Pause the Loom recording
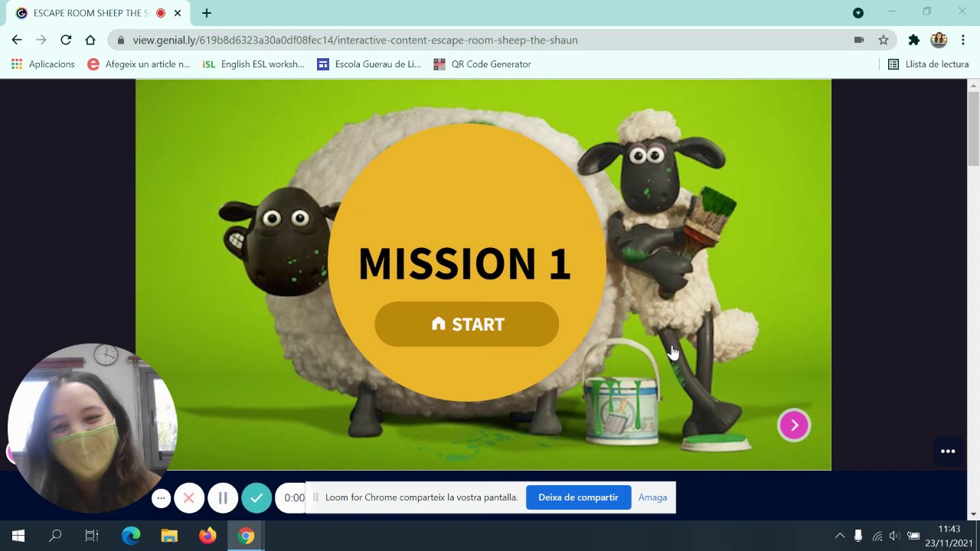This screenshot has height=551, width=980. tap(223, 498)
